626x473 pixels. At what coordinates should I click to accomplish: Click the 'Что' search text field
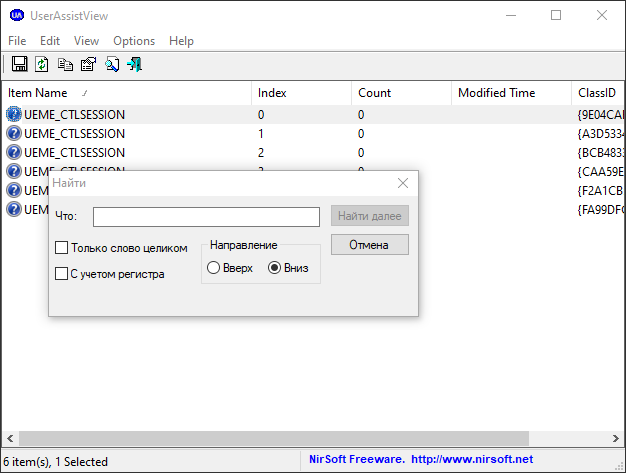click(x=206, y=217)
